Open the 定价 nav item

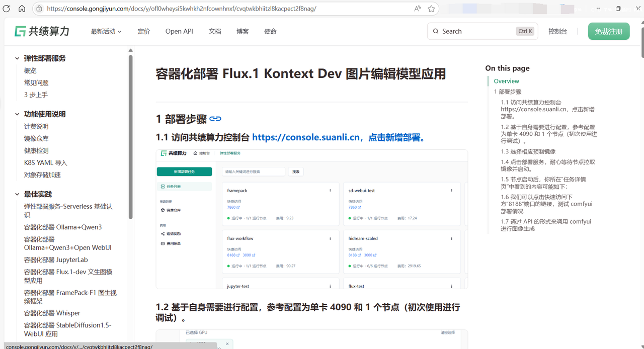click(x=144, y=31)
